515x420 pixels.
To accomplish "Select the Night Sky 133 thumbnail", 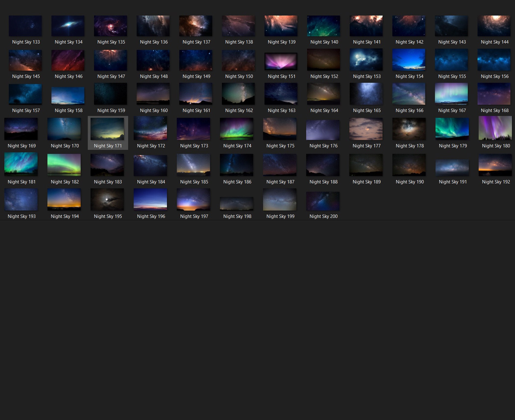I will (x=25, y=26).
